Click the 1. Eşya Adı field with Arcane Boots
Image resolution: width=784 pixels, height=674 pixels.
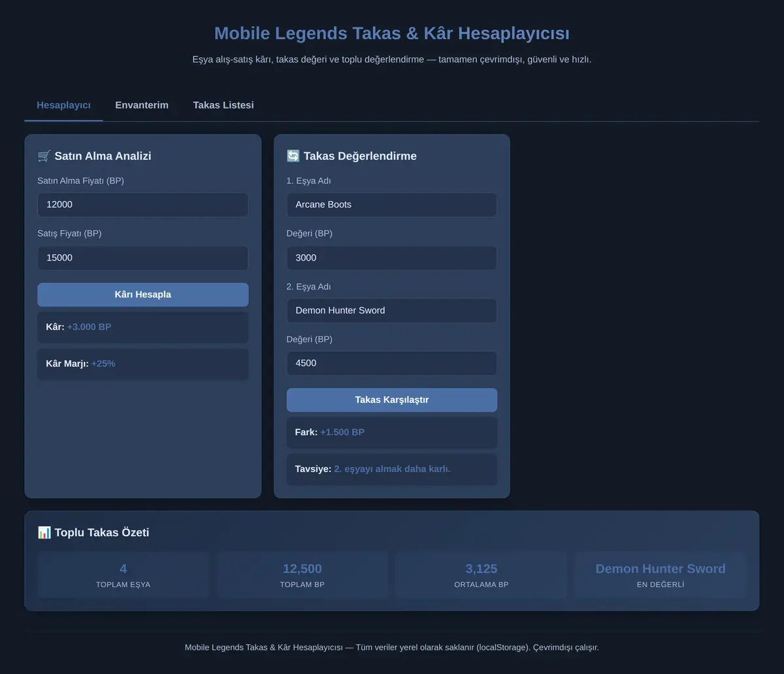tap(392, 204)
